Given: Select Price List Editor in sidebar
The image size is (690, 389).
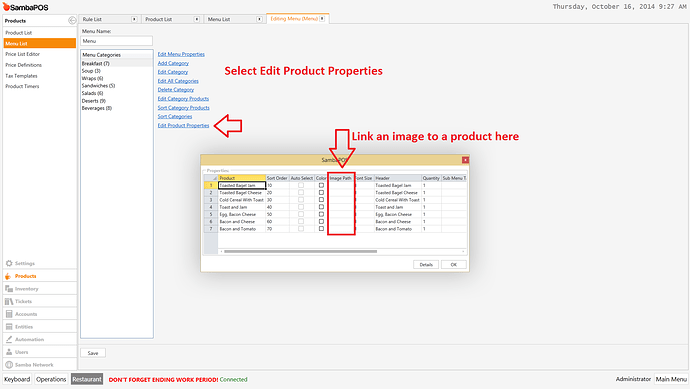Looking at the screenshot, I should click(22, 54).
